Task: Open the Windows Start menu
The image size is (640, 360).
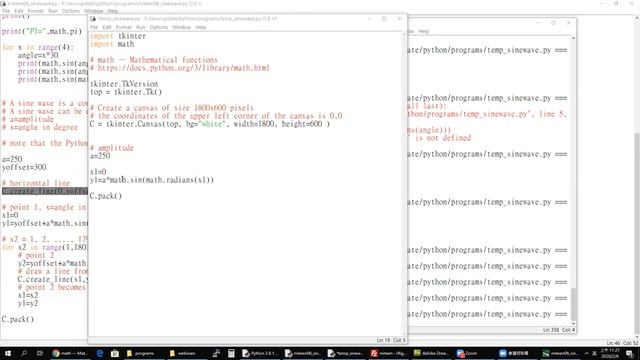Action: 8,353
